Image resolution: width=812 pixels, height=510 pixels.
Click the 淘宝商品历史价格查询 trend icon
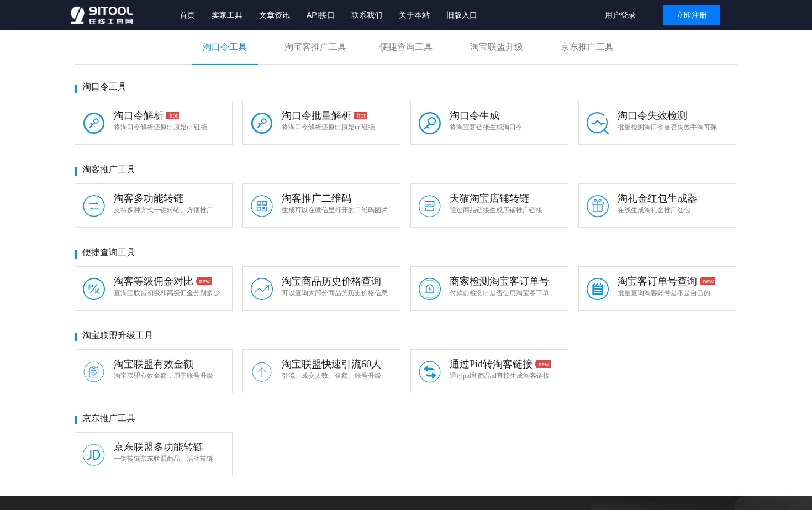(262, 288)
